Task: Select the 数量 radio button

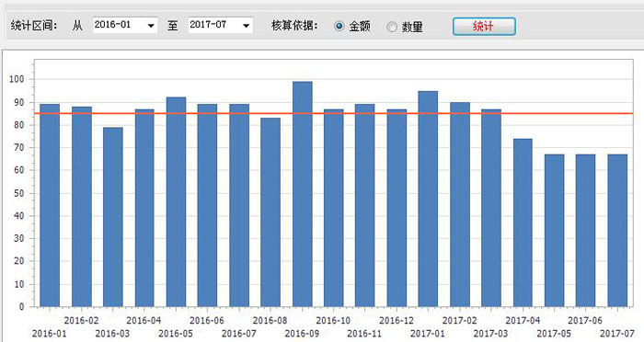Action: pos(391,27)
